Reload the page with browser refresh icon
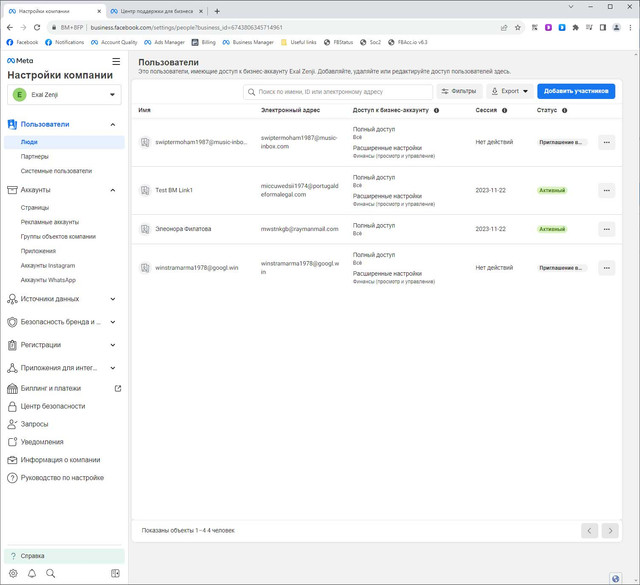This screenshot has height=585, width=640. coord(37,27)
